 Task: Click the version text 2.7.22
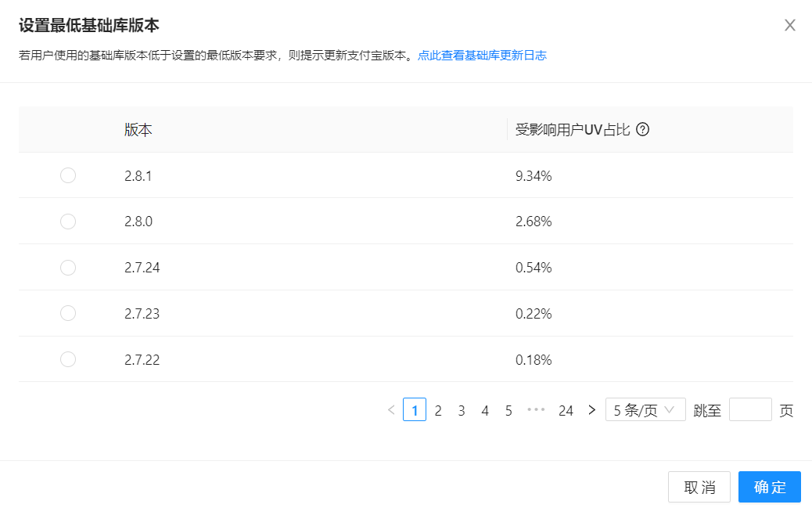point(142,360)
